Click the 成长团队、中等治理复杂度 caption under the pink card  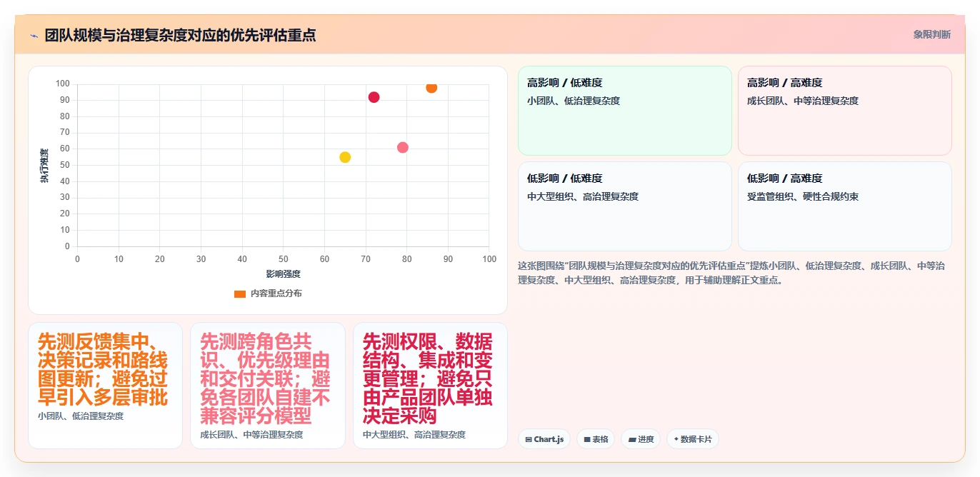point(251,434)
